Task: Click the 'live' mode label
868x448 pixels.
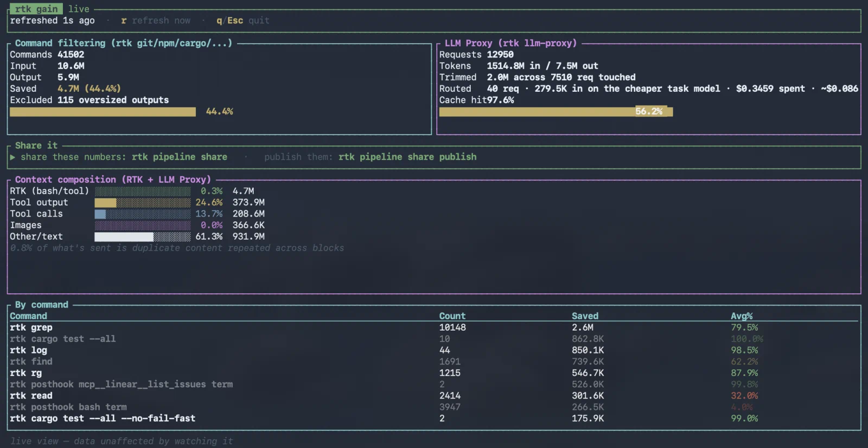Action: click(x=79, y=9)
